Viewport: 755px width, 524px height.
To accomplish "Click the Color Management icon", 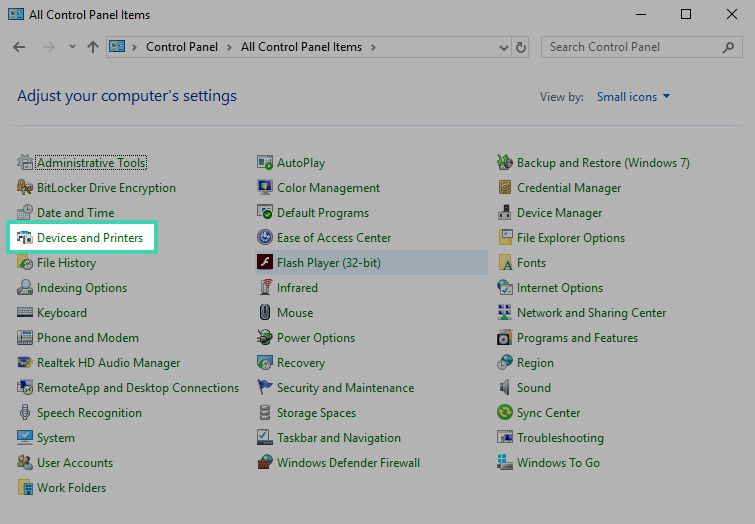I will coord(265,188).
